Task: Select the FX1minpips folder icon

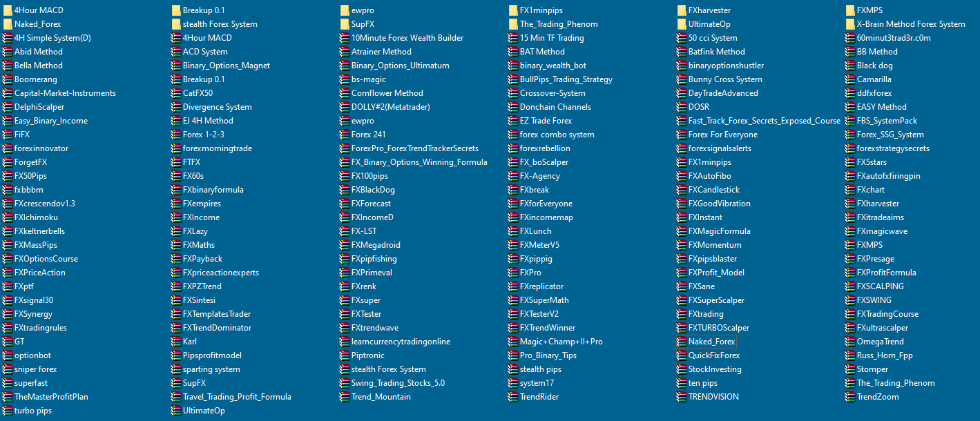Action: (513, 10)
